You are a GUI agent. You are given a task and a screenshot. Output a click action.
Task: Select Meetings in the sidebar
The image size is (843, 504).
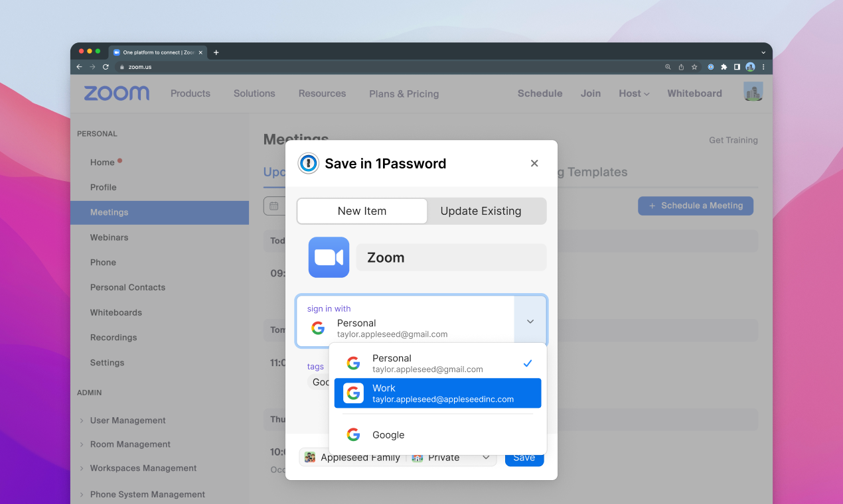159,212
